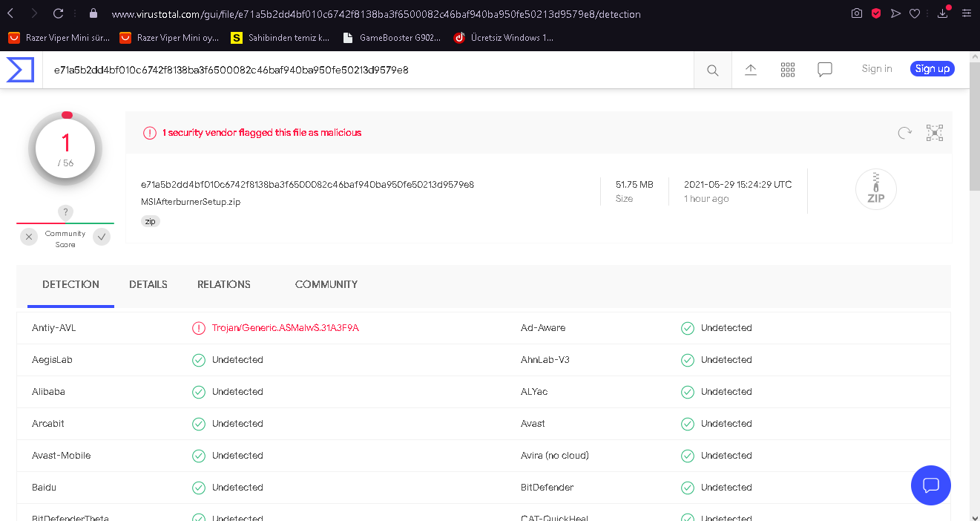The image size is (980, 521).
Task: Click the red ad blocker shield icon
Action: point(876,13)
